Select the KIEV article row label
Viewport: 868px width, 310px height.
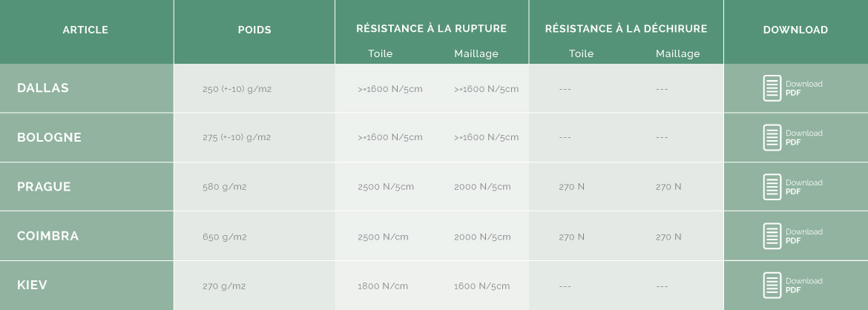pos(32,285)
